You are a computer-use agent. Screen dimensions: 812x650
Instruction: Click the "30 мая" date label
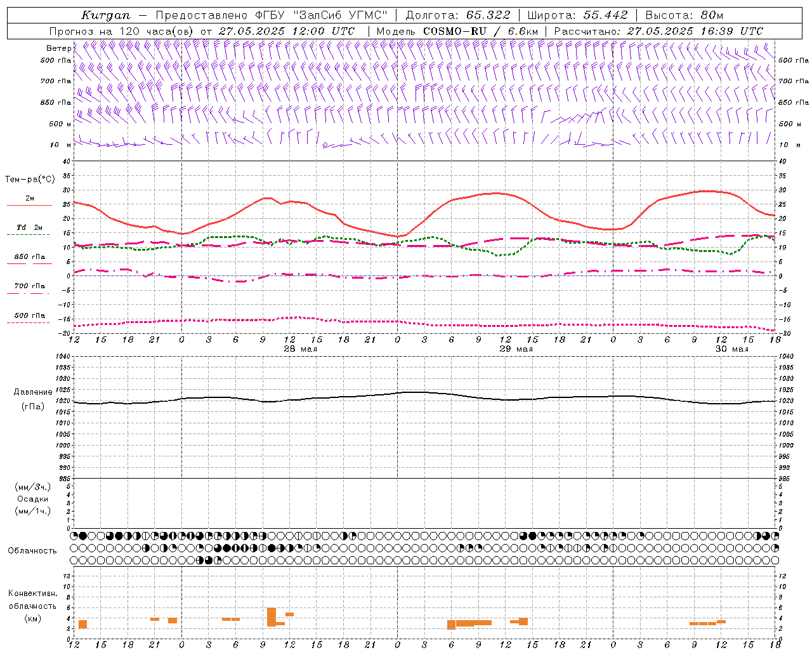click(731, 349)
